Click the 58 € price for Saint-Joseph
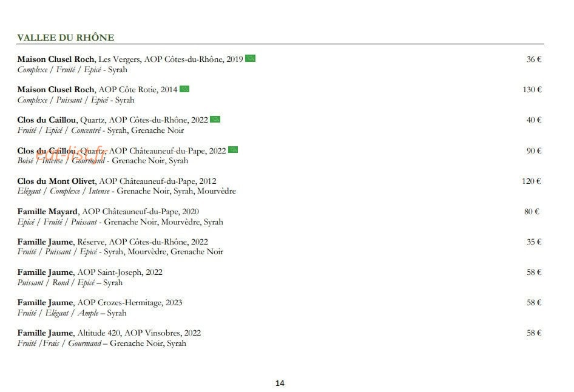 click(534, 272)
